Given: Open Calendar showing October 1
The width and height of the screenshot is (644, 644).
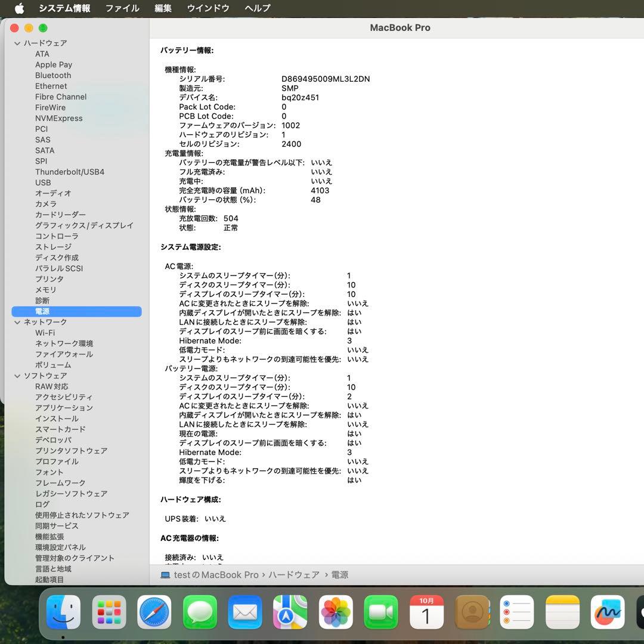Looking at the screenshot, I should click(426, 612).
